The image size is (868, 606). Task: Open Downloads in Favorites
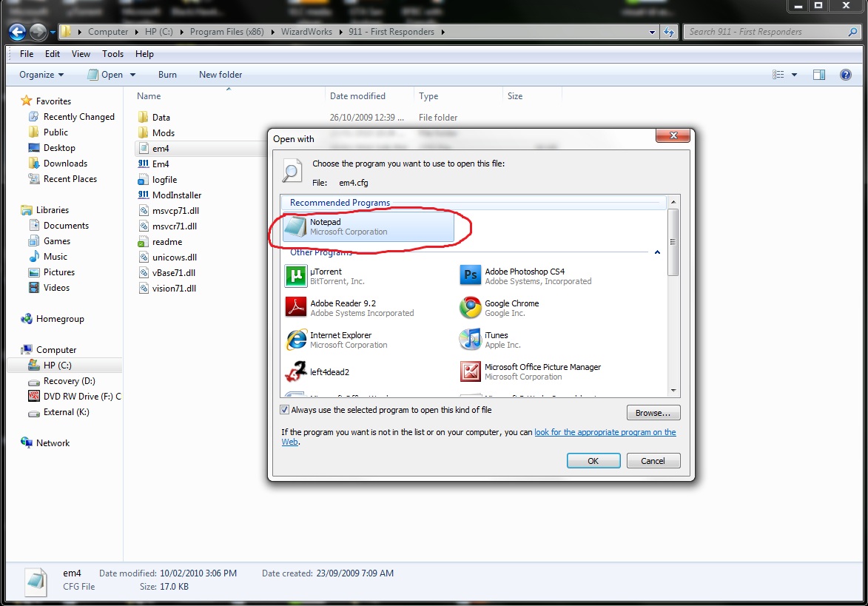click(65, 164)
